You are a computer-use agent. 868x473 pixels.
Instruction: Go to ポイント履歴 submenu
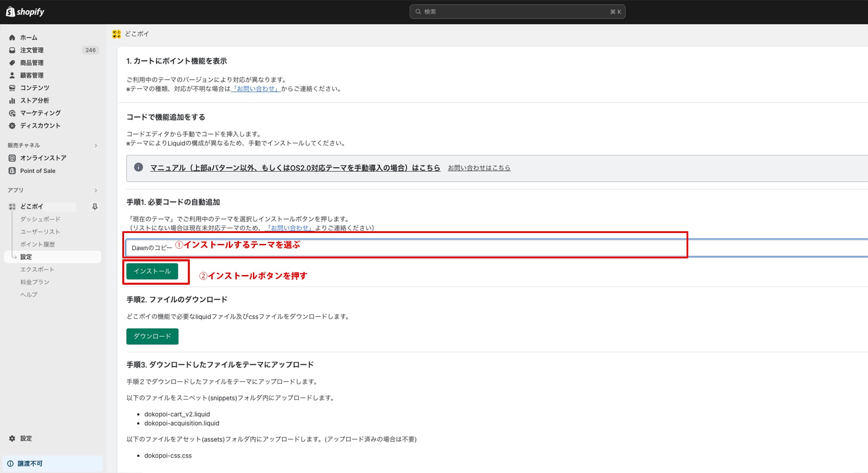pyautogui.click(x=37, y=244)
